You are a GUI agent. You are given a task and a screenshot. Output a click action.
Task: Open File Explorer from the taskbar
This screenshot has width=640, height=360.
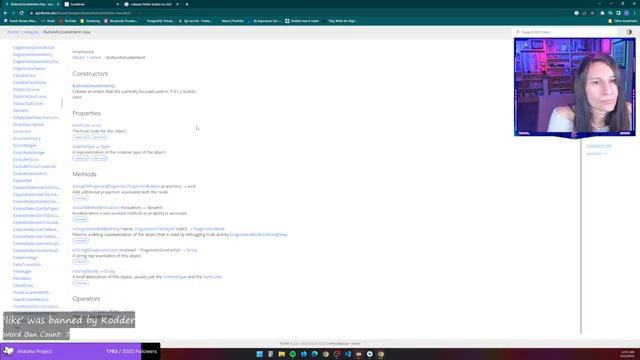[x=282, y=354]
